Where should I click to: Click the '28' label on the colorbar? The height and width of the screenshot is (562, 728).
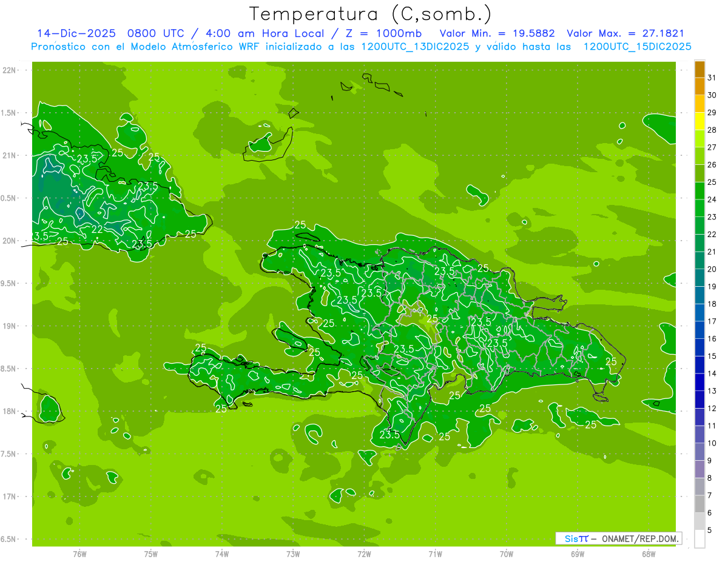coord(712,130)
